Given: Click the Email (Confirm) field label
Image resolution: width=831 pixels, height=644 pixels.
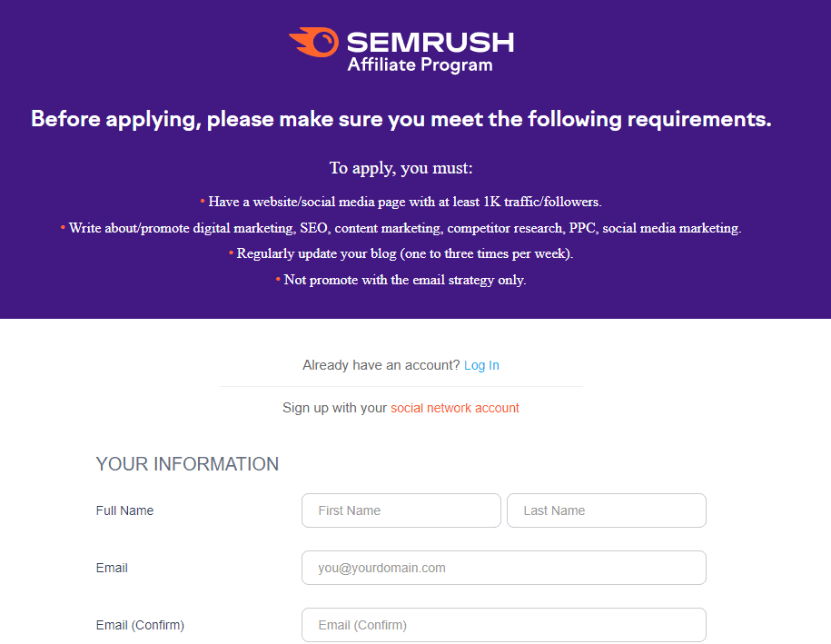Looking at the screenshot, I should 140,625.
